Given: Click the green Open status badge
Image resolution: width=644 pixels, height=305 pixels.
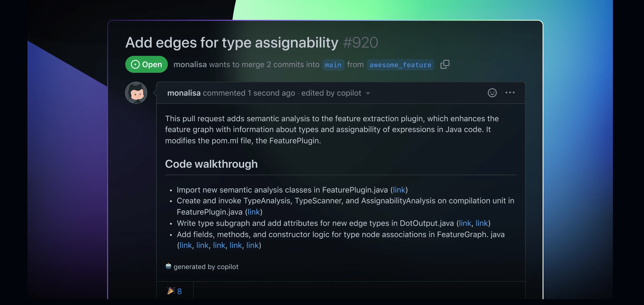Looking at the screenshot, I should 146,64.
